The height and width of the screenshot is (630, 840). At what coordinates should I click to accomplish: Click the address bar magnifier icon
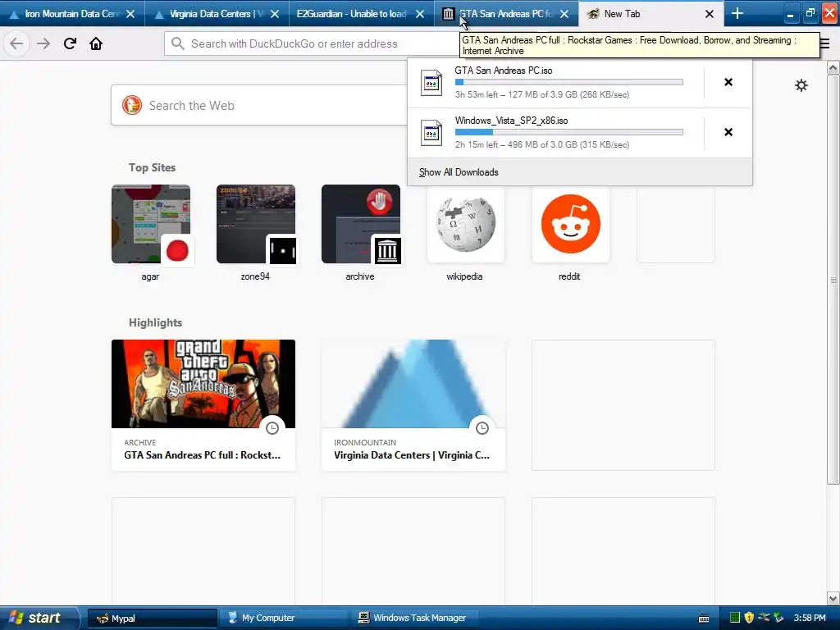pos(178,43)
